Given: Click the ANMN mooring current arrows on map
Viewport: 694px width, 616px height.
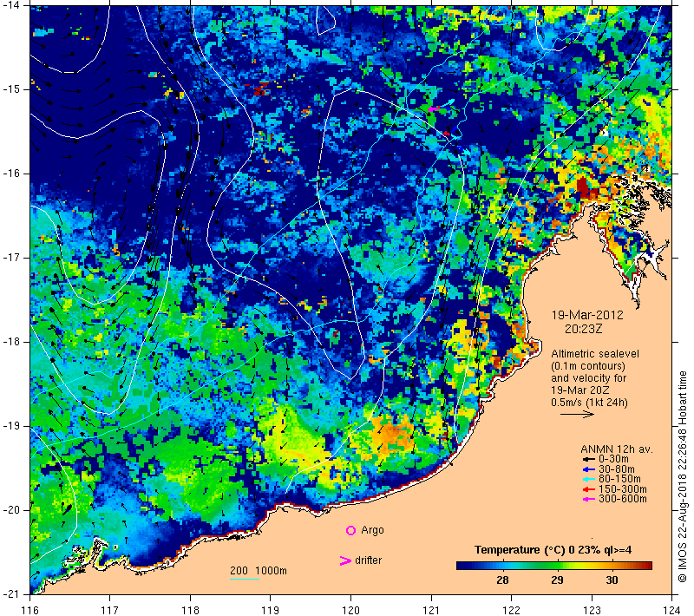Looking at the screenshot, I should pos(442,106).
